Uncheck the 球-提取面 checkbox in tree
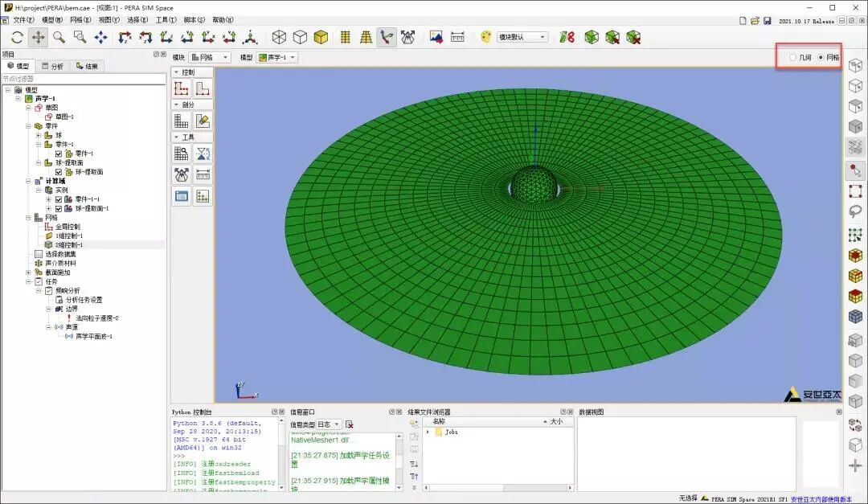Screen dimensions: 868x504 (59, 172)
